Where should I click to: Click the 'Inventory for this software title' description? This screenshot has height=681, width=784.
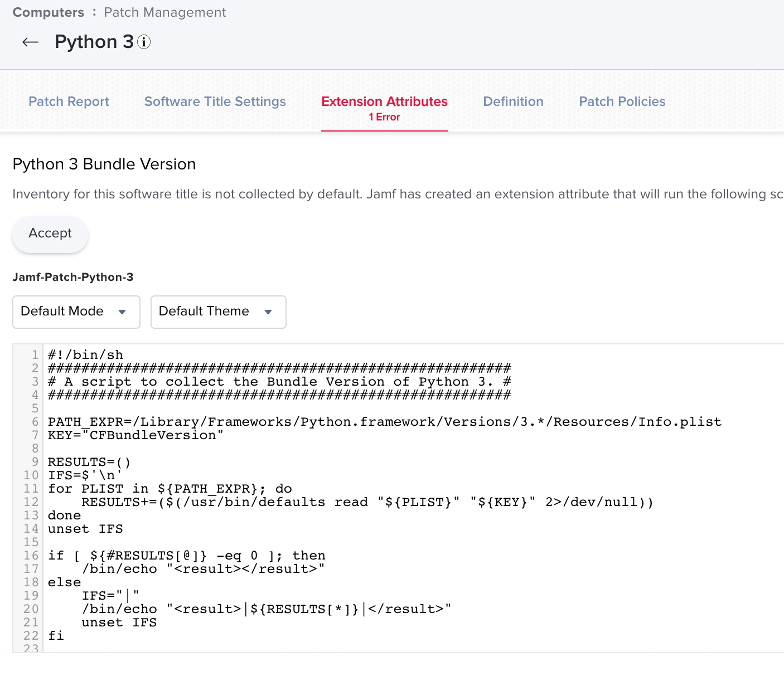point(398,194)
